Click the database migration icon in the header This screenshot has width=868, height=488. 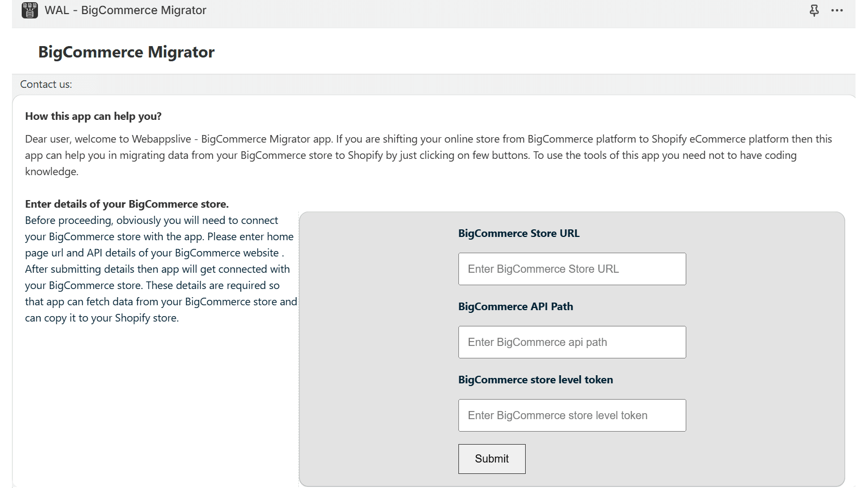pos(29,10)
